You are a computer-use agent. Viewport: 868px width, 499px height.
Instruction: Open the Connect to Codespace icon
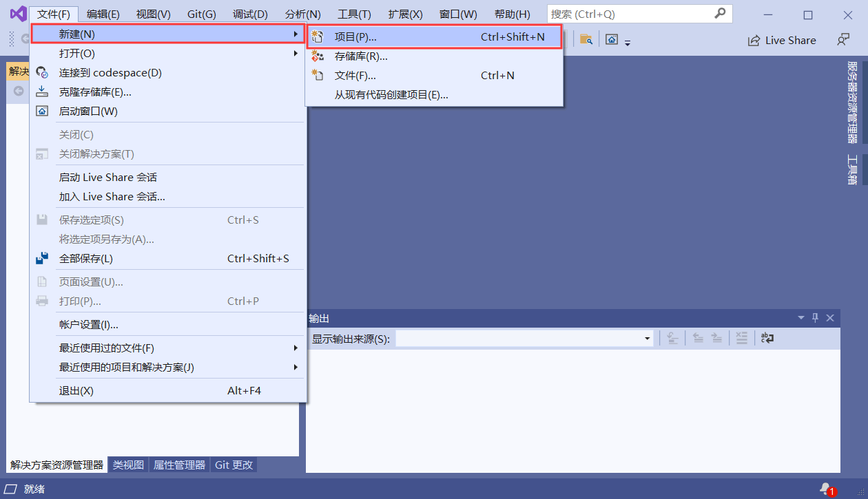pyautogui.click(x=41, y=72)
